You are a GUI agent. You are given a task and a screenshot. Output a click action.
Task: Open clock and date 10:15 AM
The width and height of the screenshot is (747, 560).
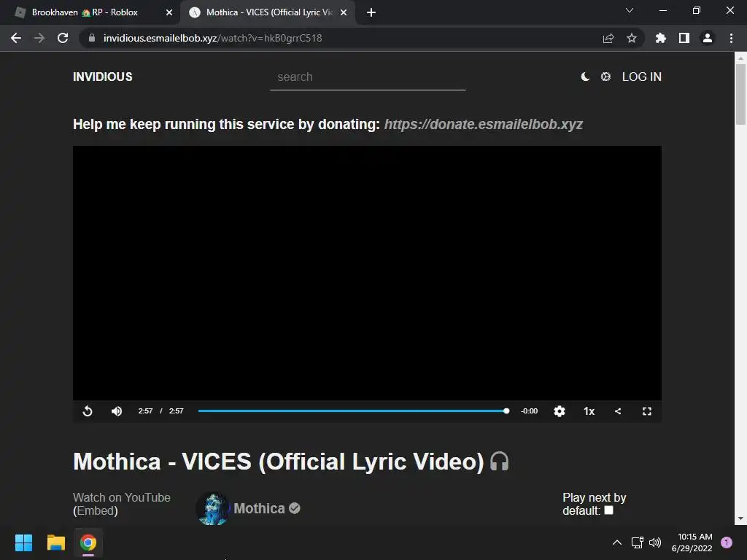pos(692,542)
